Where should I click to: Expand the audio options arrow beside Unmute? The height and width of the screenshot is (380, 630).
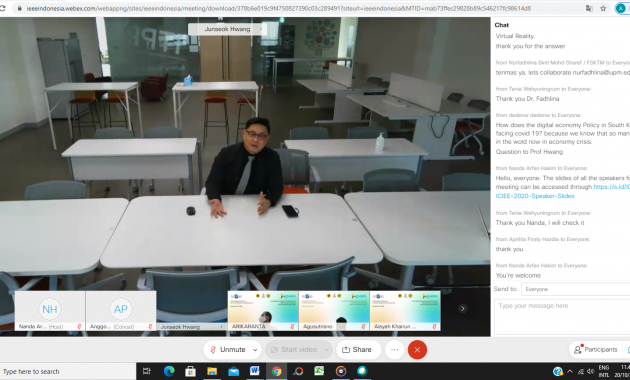point(255,350)
